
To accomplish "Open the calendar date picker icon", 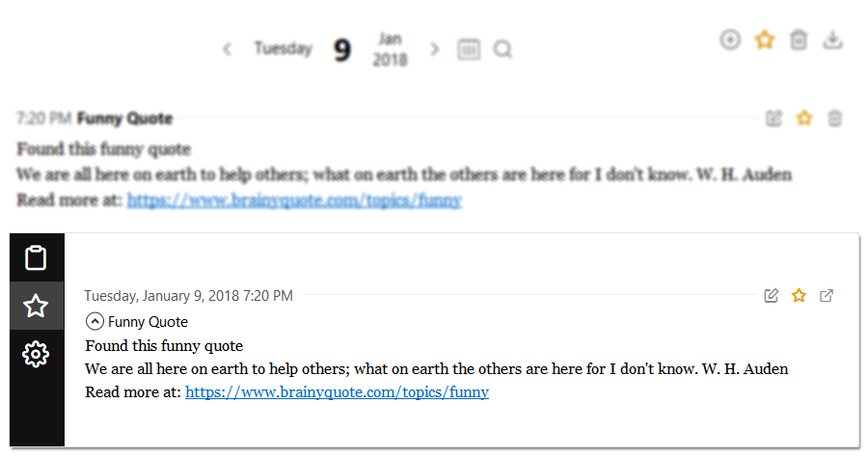I will pyautogui.click(x=469, y=49).
